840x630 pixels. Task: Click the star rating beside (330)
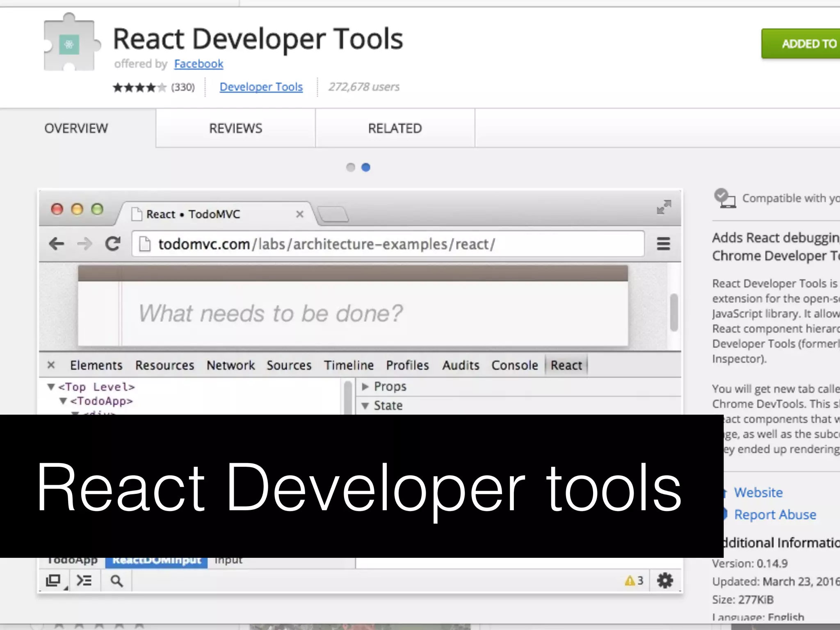tap(139, 87)
